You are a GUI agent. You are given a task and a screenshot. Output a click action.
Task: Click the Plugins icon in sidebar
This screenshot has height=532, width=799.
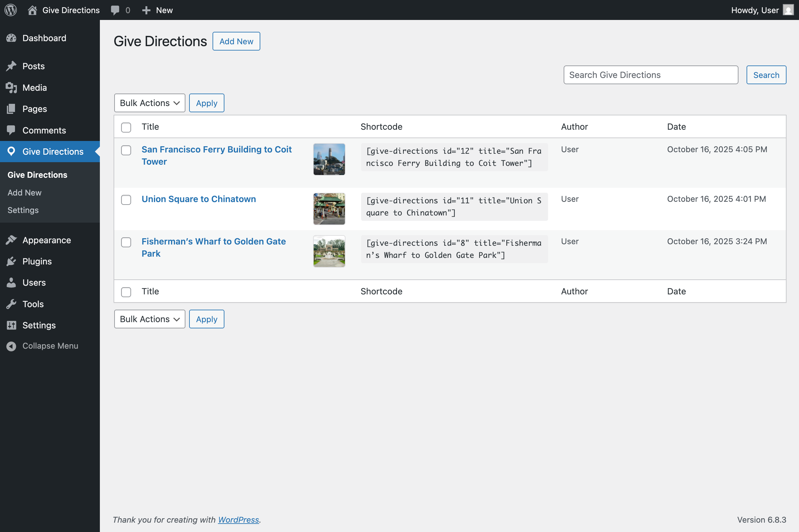(x=12, y=261)
